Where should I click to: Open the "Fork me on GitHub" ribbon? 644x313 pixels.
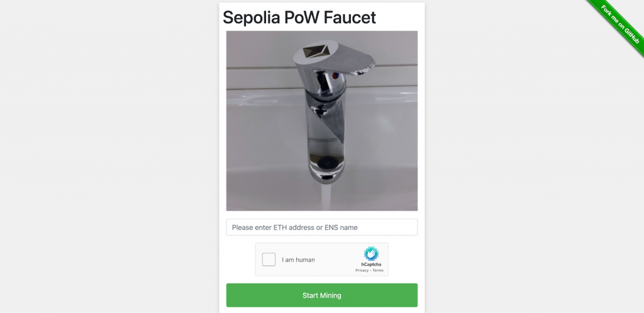click(619, 25)
